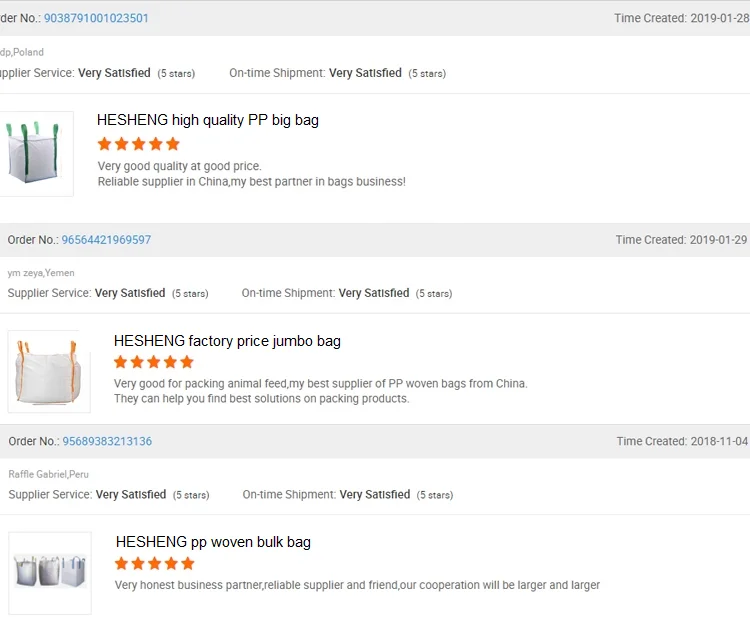Click the five-star rating under woven bulk bag

tap(155, 564)
